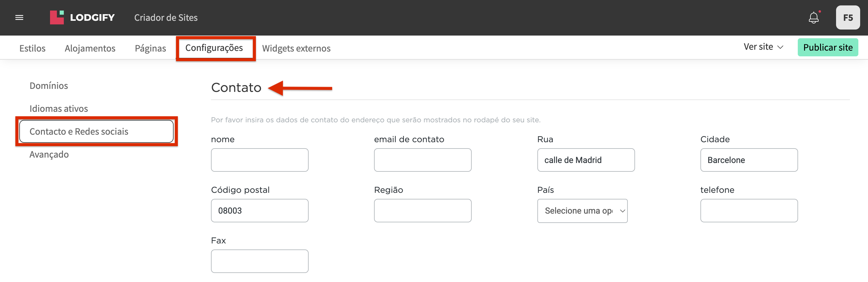Open the Domínios settings section
Screen dimensions: 868x282
pos(49,85)
